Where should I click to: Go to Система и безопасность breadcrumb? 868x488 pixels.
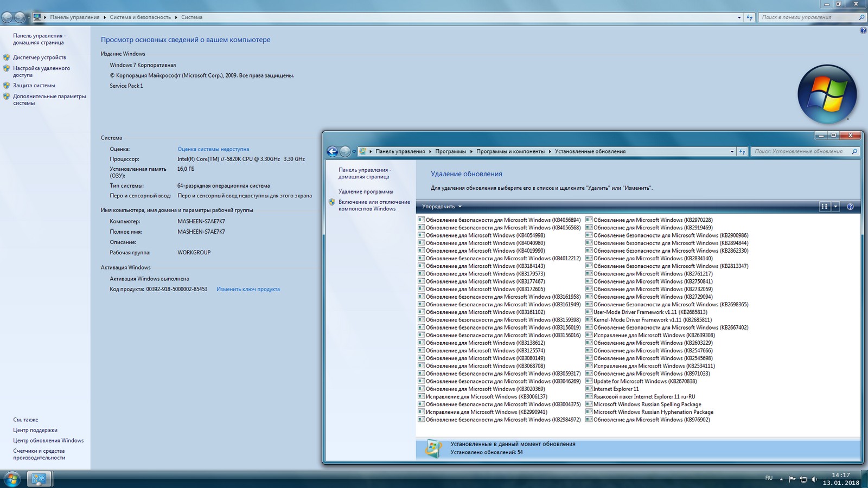click(x=141, y=17)
